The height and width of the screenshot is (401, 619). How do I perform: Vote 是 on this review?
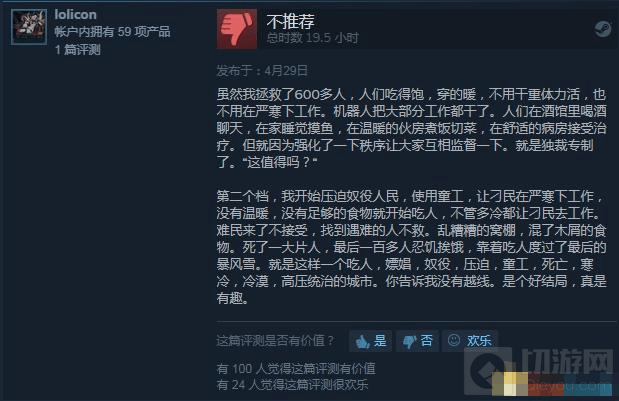[x=370, y=341]
